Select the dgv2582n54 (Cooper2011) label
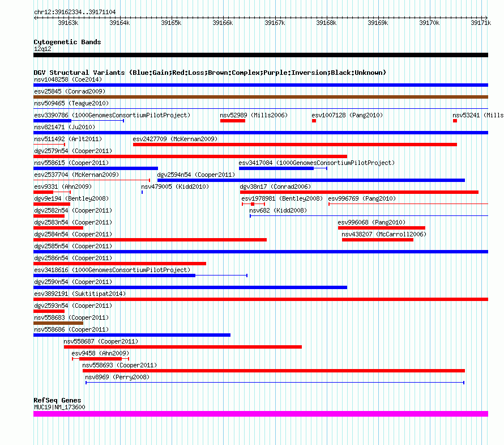This screenshot has width=504, height=445. (73, 210)
